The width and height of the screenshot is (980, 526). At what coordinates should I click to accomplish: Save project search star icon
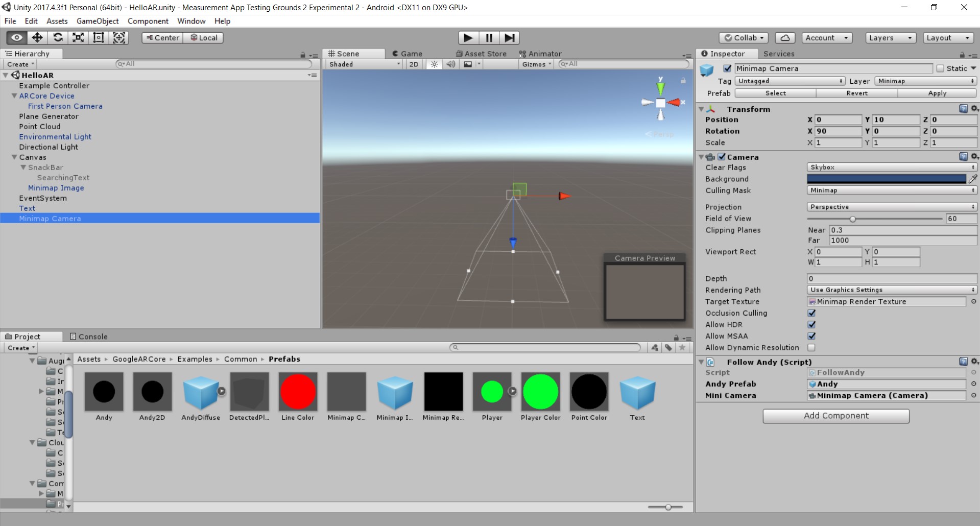pyautogui.click(x=682, y=348)
